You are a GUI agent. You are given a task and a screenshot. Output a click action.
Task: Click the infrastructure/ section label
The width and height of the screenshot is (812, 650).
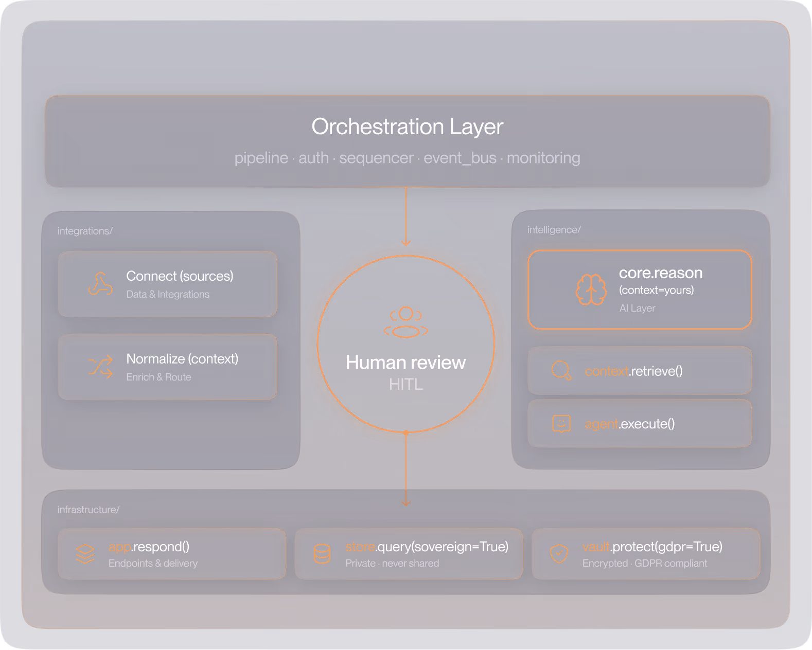click(x=88, y=510)
